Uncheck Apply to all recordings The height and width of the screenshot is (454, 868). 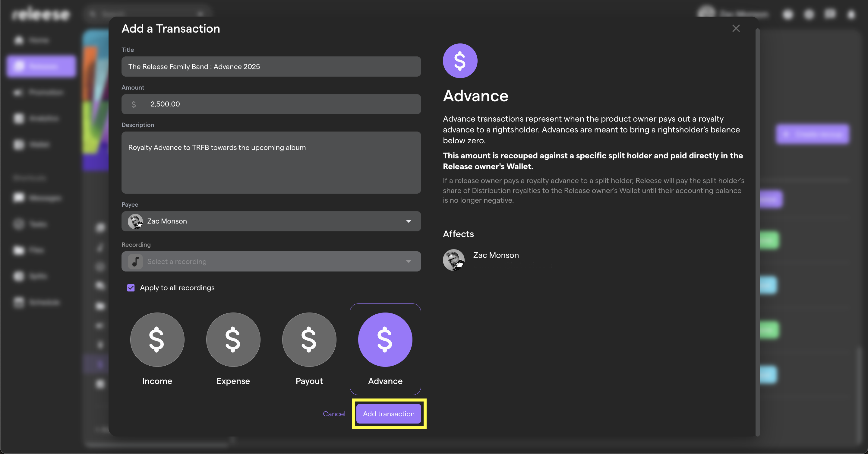(x=131, y=287)
